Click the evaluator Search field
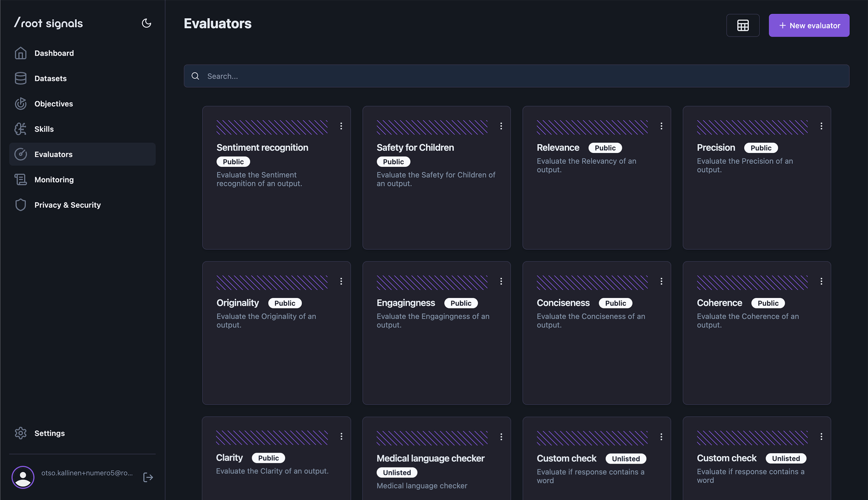This screenshot has height=500, width=868. coord(516,76)
